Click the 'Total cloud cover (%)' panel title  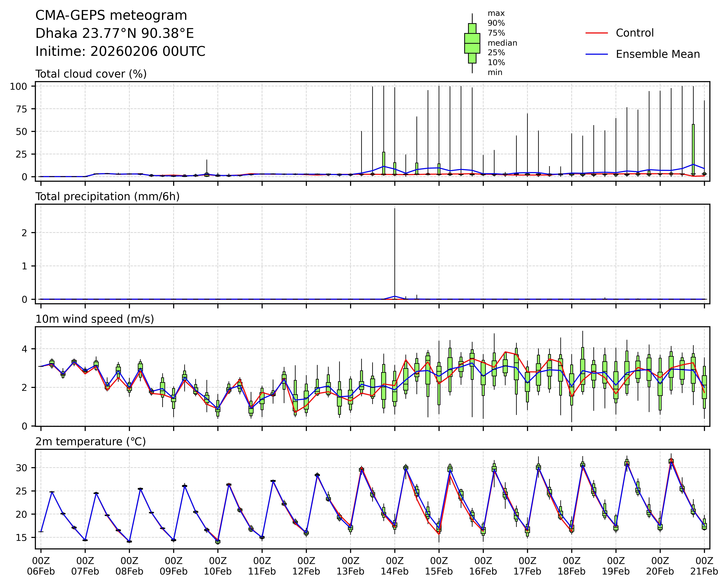[x=91, y=74]
